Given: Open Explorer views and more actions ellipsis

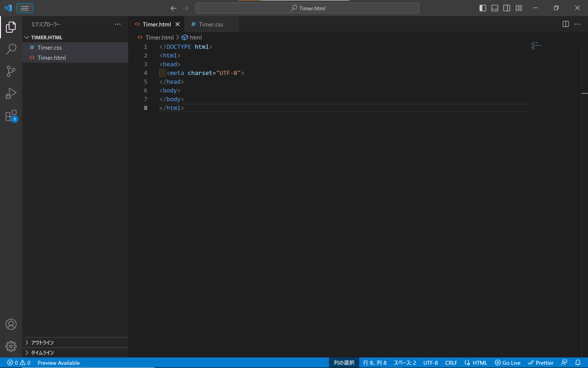Looking at the screenshot, I should [118, 24].
